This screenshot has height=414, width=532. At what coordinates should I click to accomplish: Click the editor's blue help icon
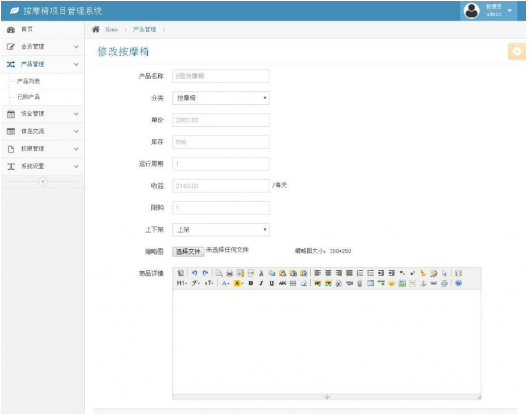tap(458, 283)
